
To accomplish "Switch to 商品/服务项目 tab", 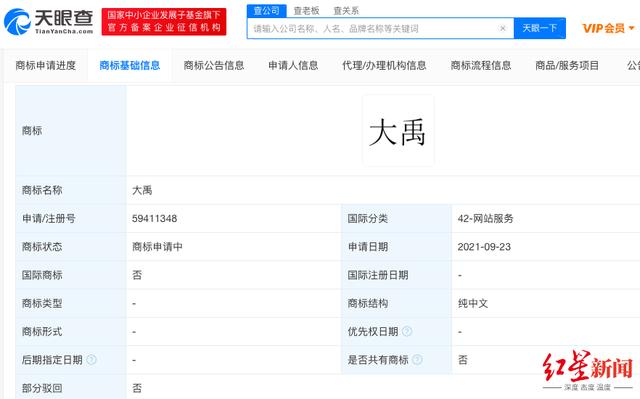I will pyautogui.click(x=567, y=65).
